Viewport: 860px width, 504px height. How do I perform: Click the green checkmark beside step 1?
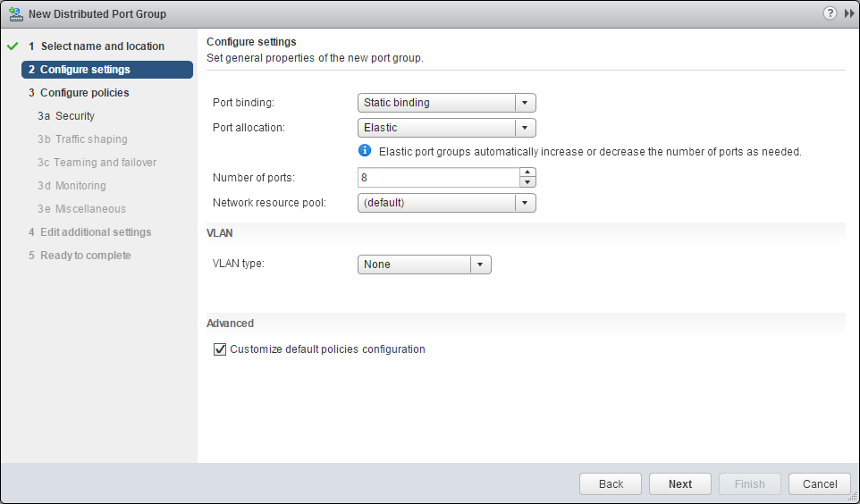[13, 46]
